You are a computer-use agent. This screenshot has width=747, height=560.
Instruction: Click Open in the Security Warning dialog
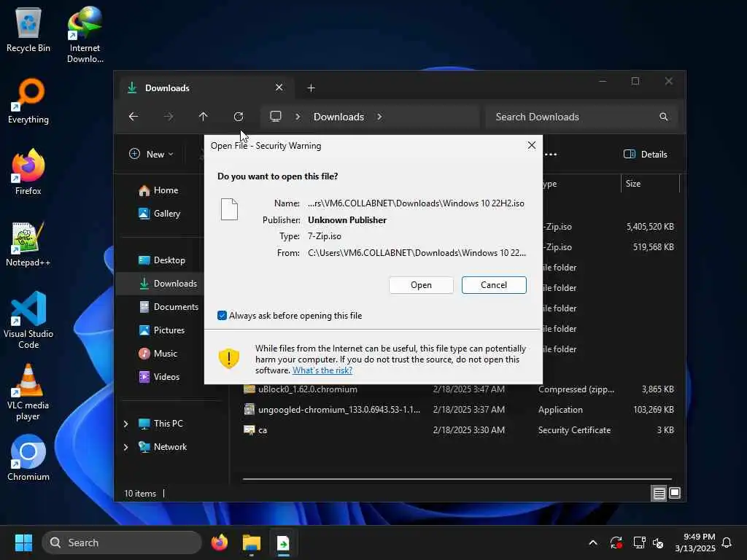click(421, 285)
